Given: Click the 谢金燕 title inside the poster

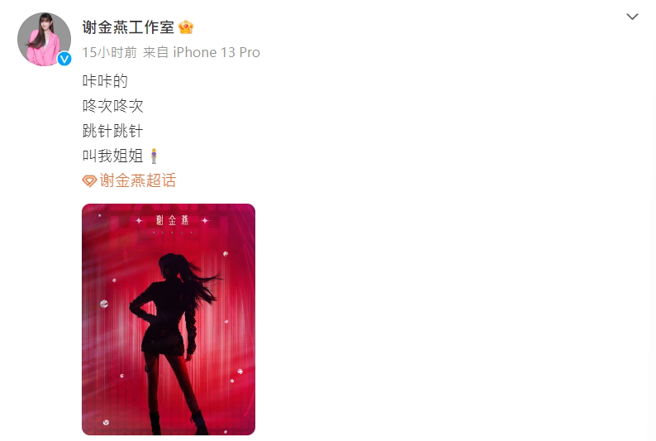Looking at the screenshot, I should tap(172, 220).
